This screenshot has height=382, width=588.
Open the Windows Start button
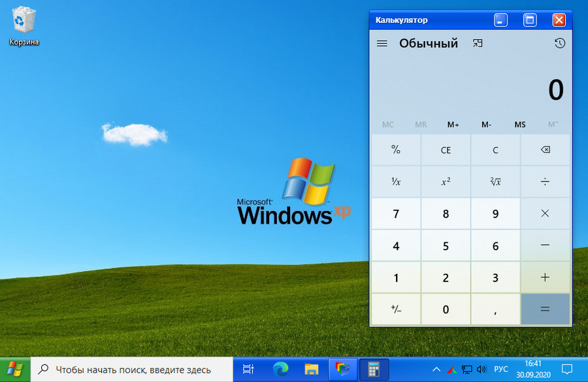pyautogui.click(x=15, y=370)
